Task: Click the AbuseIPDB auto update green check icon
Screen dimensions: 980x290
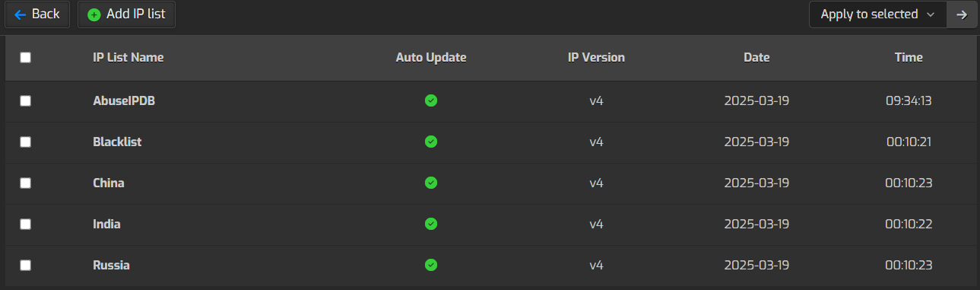Action: tap(431, 100)
